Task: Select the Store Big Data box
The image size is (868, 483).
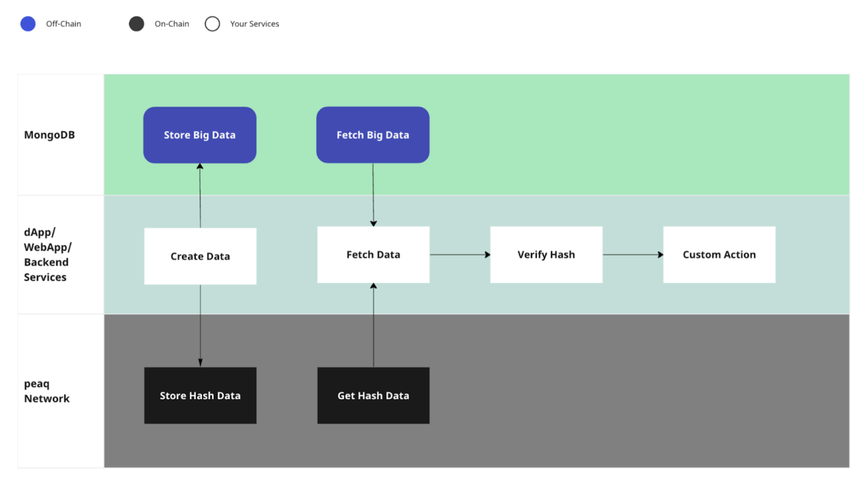Action: pos(200,135)
